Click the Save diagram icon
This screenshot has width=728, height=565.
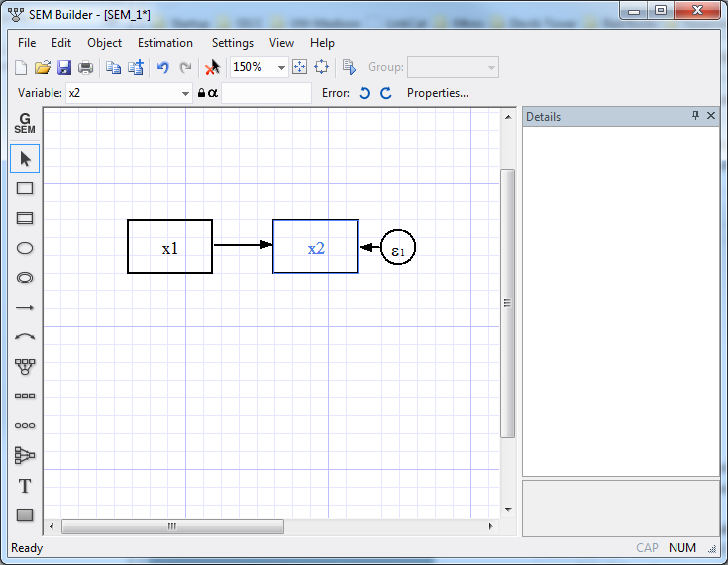64,67
